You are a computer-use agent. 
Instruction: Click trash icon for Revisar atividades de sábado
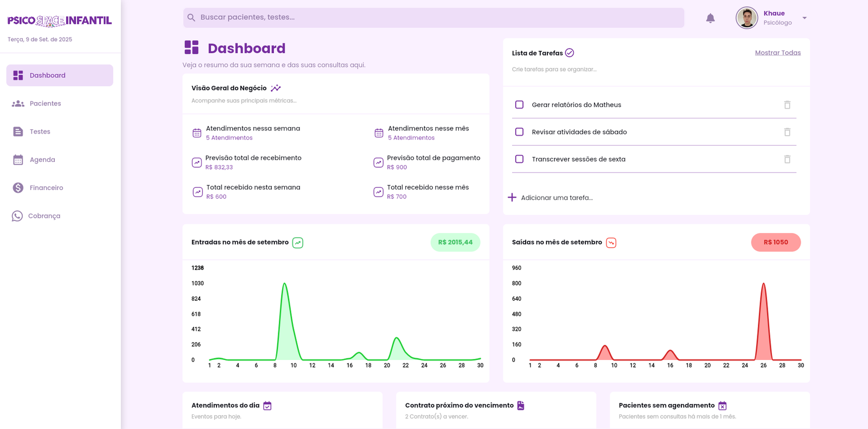(x=787, y=132)
